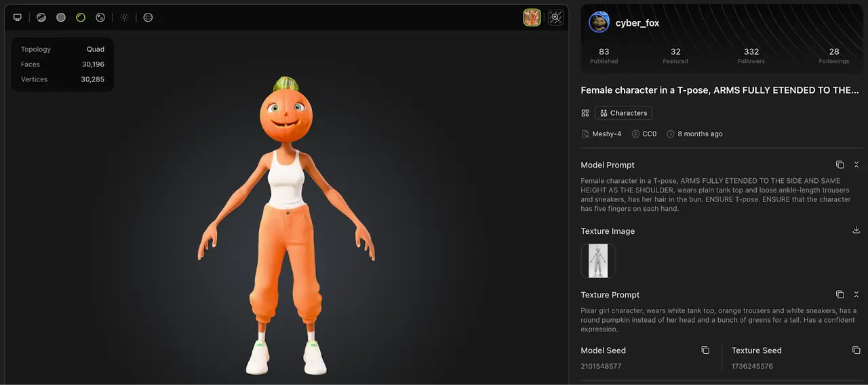View the 83 Published models stat

604,56
